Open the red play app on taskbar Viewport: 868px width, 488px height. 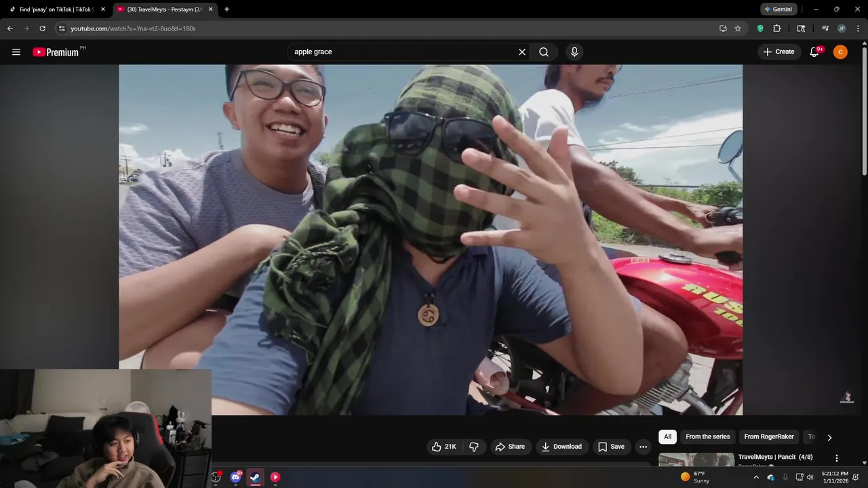coord(275,477)
